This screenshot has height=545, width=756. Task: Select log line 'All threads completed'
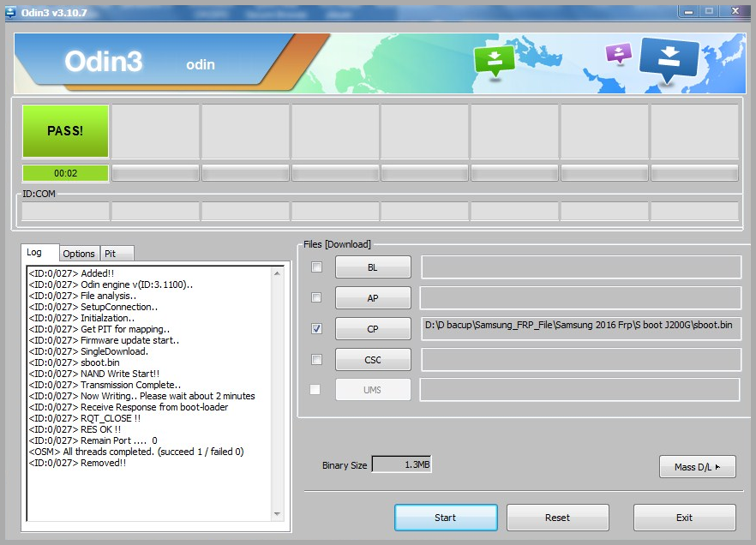point(136,452)
